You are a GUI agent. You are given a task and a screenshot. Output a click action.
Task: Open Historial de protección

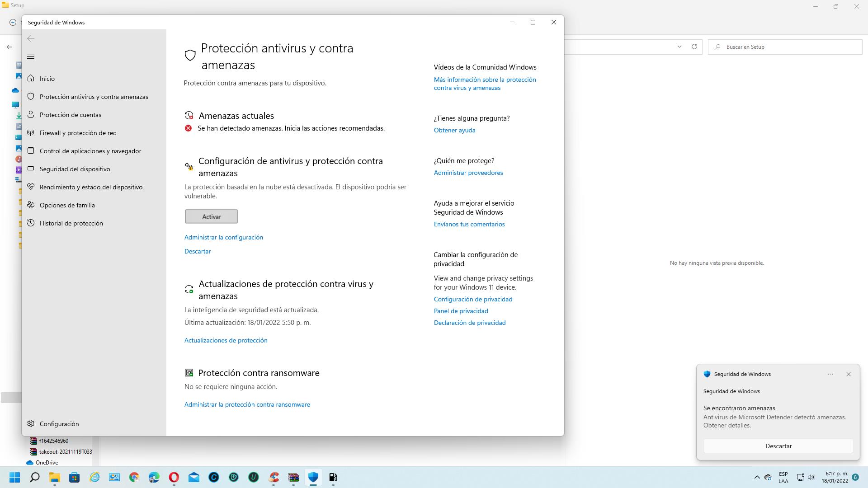point(71,223)
